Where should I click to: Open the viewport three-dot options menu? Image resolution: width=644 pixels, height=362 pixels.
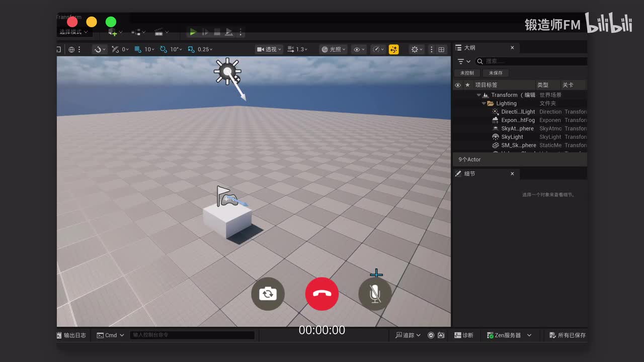click(431, 49)
